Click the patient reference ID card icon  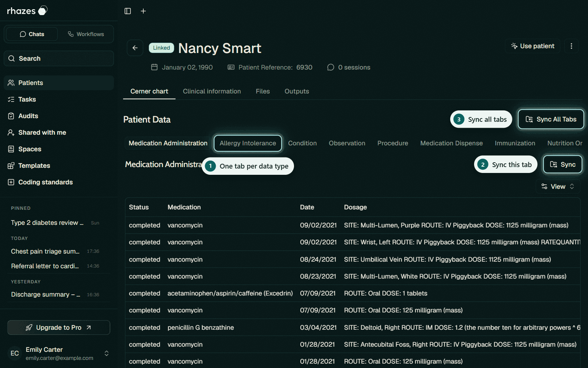coord(231,67)
